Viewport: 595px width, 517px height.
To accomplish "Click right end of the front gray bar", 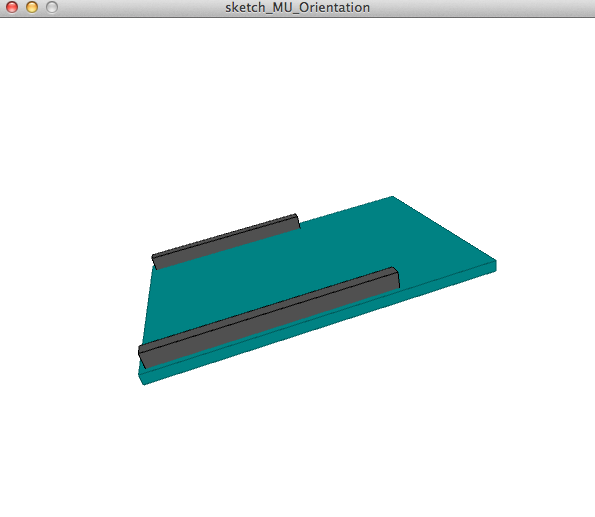I will click(397, 278).
